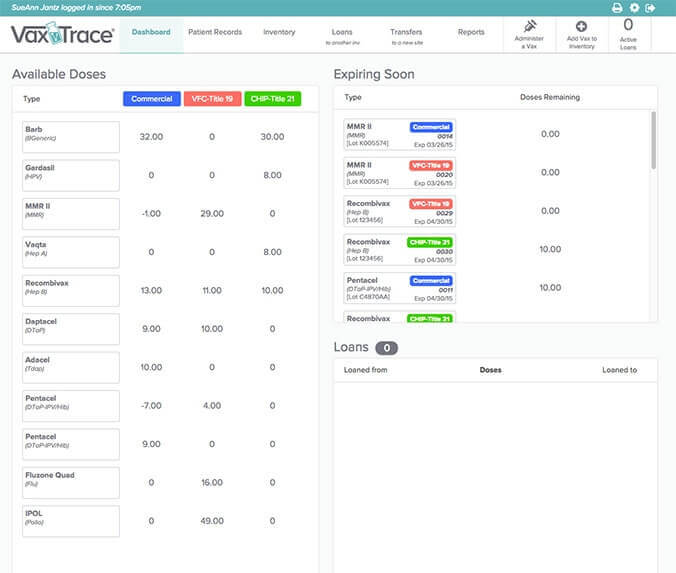Image resolution: width=676 pixels, height=573 pixels.
Task: Open the Reports tab
Action: (471, 32)
